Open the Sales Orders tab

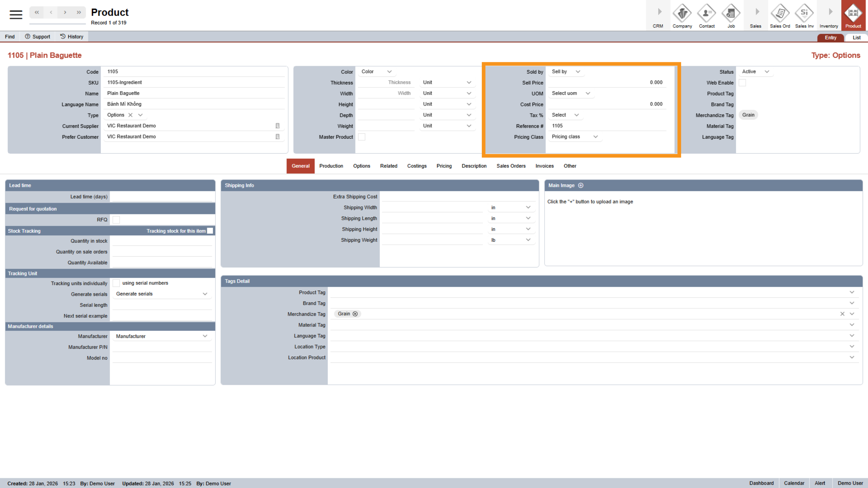[511, 166]
